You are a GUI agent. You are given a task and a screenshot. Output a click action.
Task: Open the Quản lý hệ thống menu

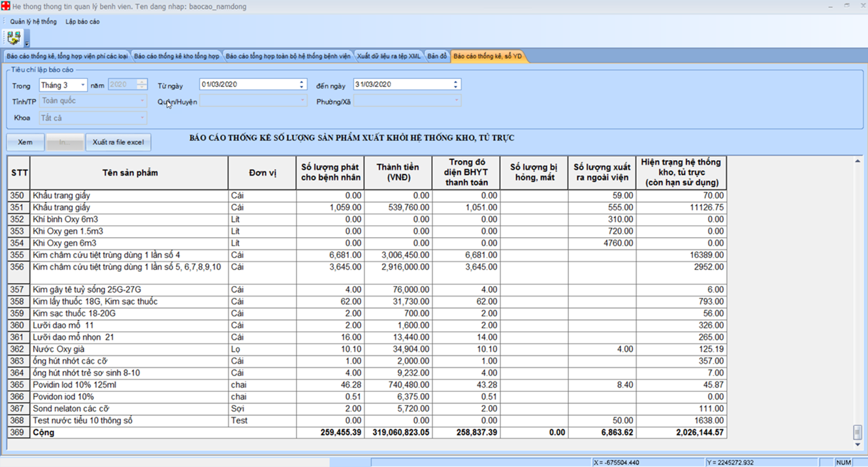pos(33,22)
